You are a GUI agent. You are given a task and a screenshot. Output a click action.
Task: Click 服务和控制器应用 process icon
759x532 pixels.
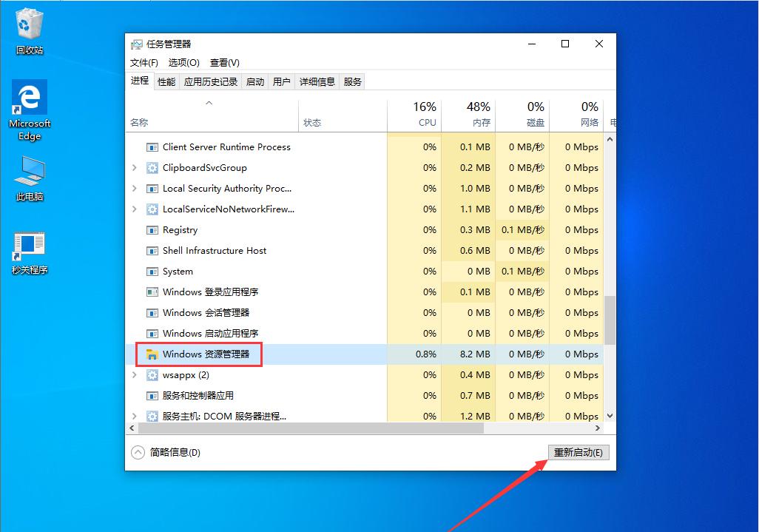(152, 396)
